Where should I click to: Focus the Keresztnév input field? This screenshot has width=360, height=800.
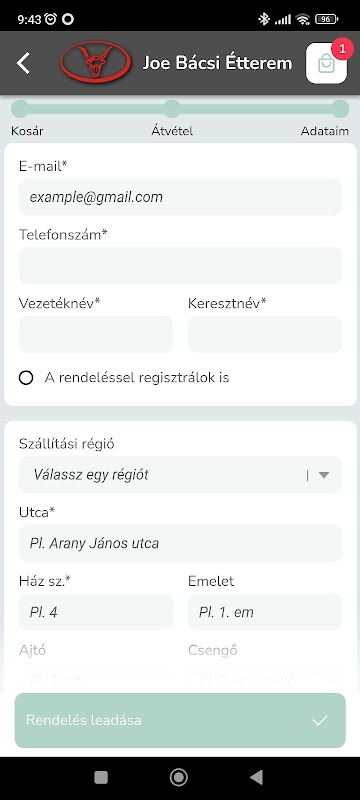click(x=265, y=334)
